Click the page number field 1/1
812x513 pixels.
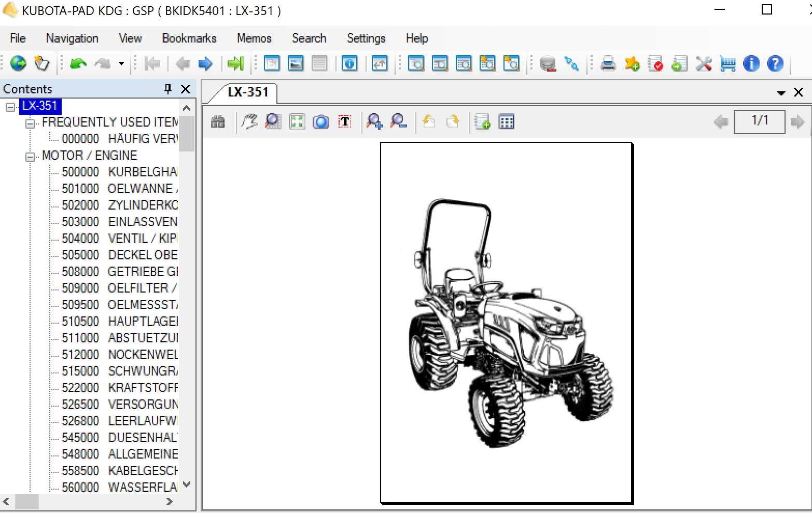(x=759, y=121)
